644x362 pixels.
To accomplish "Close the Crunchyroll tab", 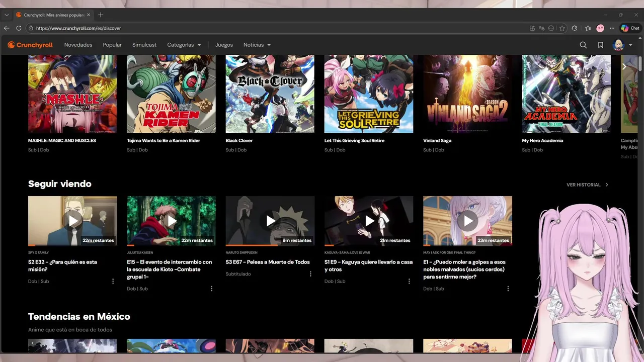I will click(89, 15).
